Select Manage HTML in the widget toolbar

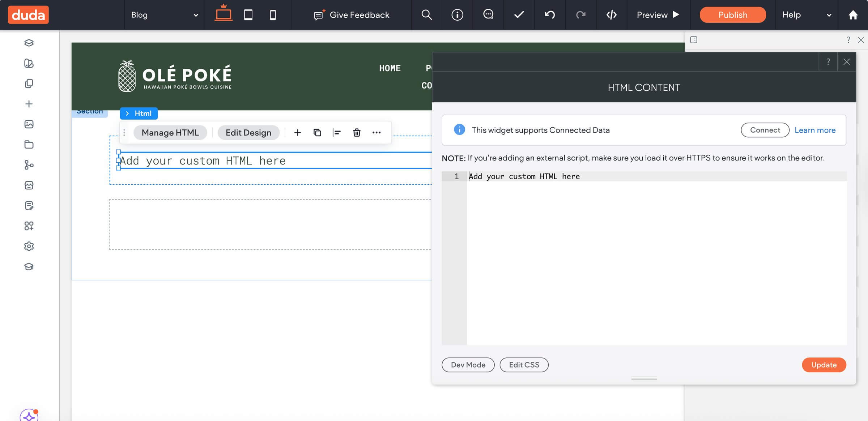(170, 133)
